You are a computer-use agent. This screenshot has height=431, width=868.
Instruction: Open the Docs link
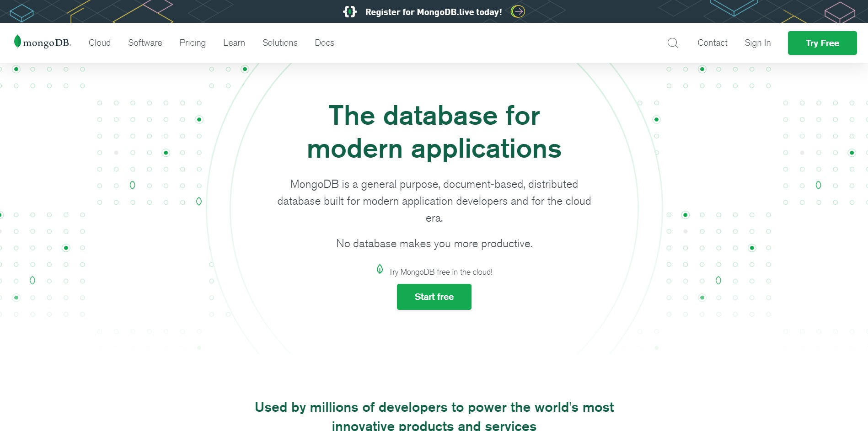pos(324,43)
